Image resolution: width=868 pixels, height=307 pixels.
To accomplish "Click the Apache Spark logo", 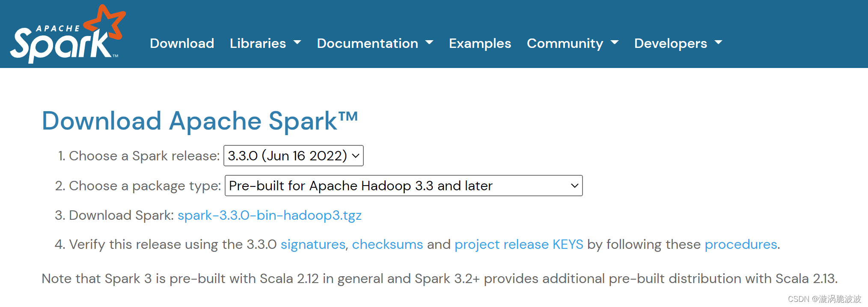I will coord(68,34).
